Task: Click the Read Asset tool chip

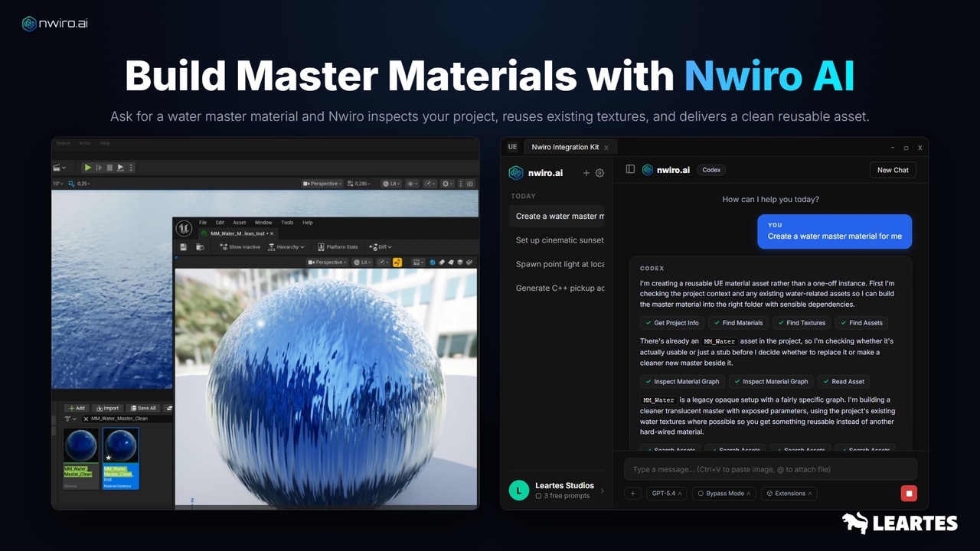Action: coord(843,381)
